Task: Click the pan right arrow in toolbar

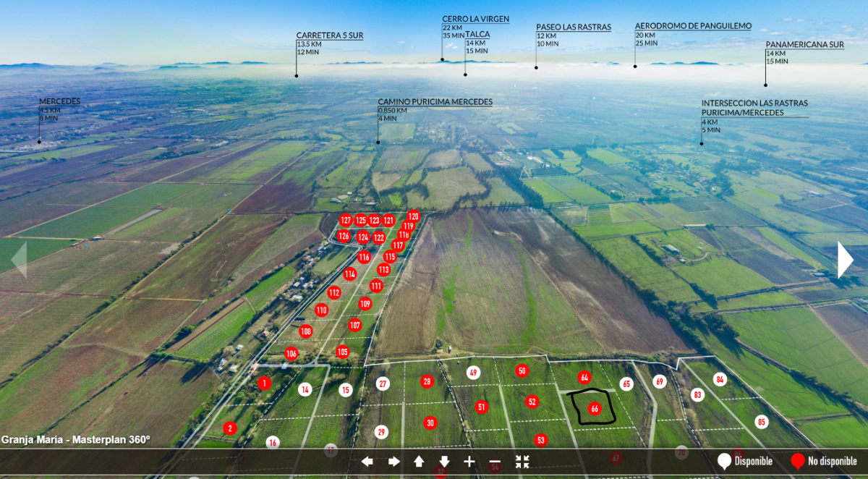Action: tap(393, 462)
